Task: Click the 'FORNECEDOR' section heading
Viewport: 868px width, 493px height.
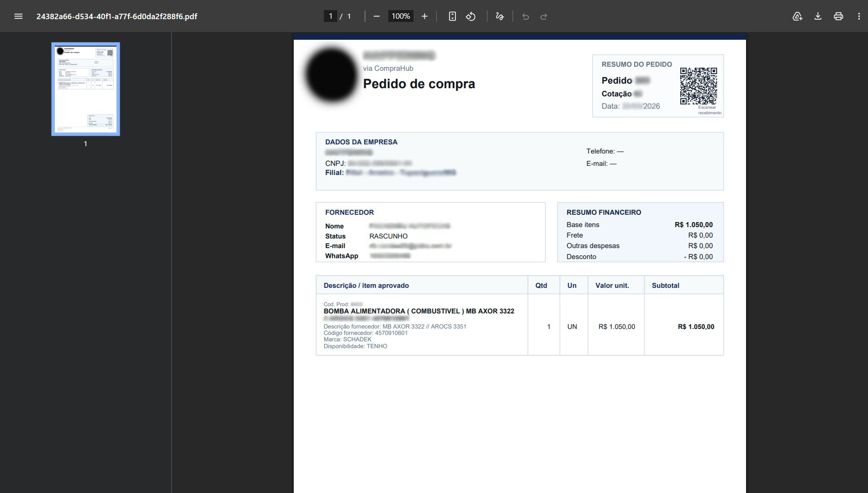Action: (349, 212)
